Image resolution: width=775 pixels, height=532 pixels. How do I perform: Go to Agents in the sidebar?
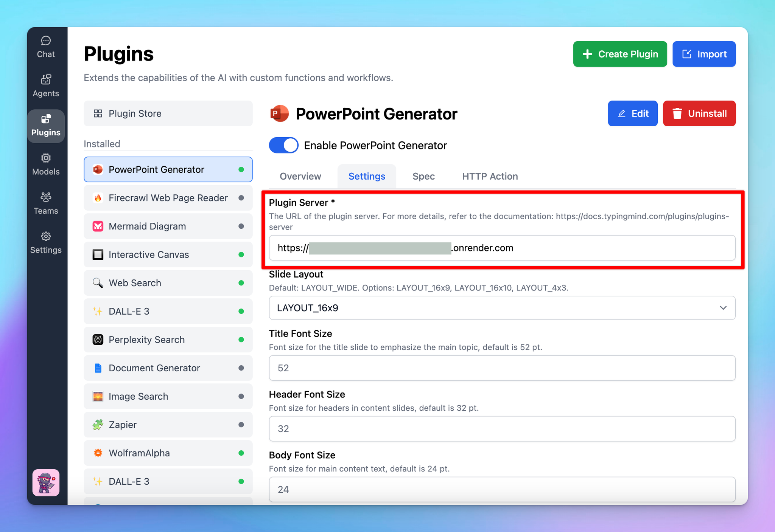tap(46, 86)
